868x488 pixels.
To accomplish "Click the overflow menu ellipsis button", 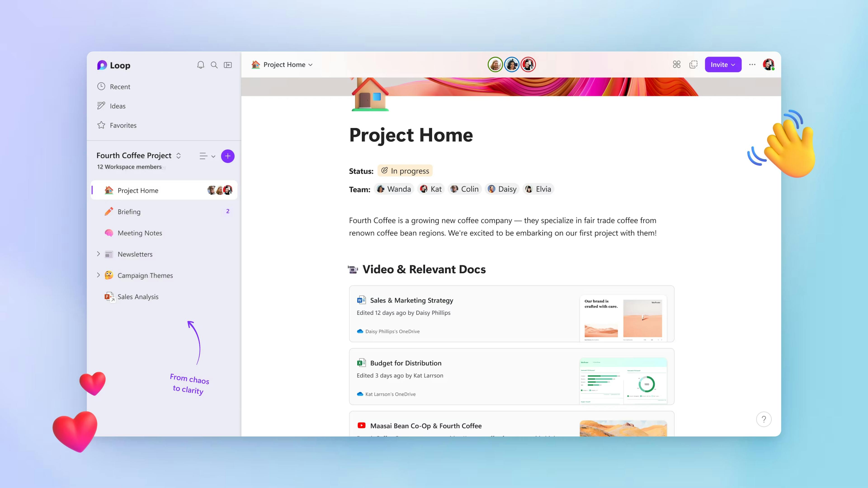I will click(752, 64).
